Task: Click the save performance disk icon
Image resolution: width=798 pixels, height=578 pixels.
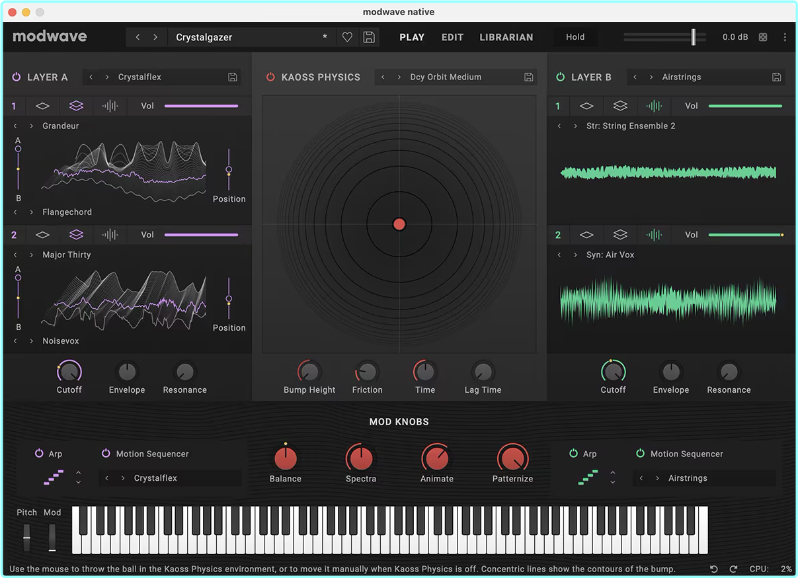Action: tap(369, 37)
